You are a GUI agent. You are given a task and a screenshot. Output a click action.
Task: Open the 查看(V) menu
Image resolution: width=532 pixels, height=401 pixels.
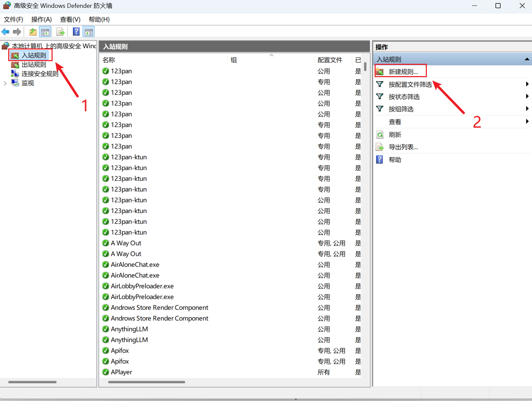(70, 19)
